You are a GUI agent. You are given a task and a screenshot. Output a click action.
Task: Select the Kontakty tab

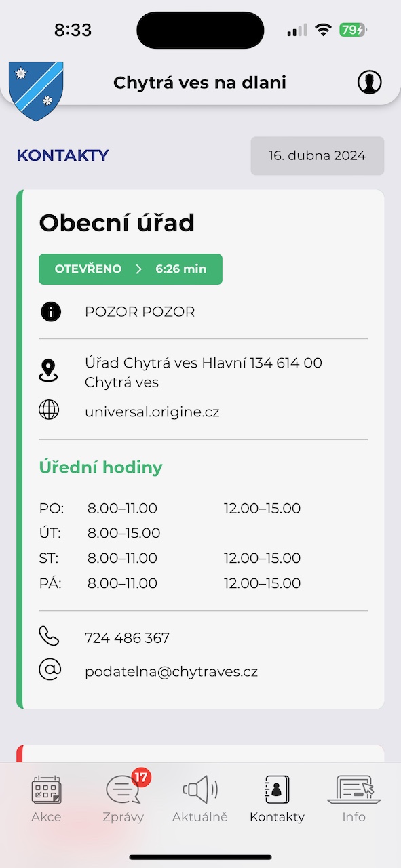[277, 799]
